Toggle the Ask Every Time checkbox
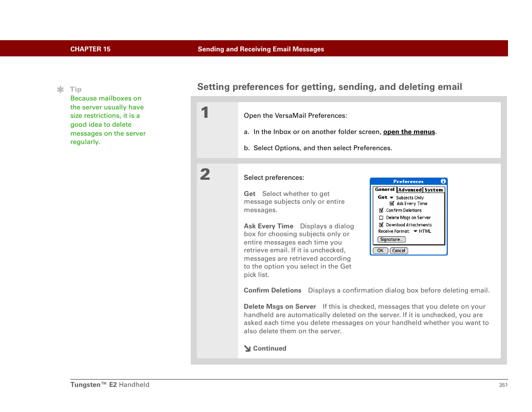The height and width of the screenshot is (412, 532). pyautogui.click(x=392, y=203)
